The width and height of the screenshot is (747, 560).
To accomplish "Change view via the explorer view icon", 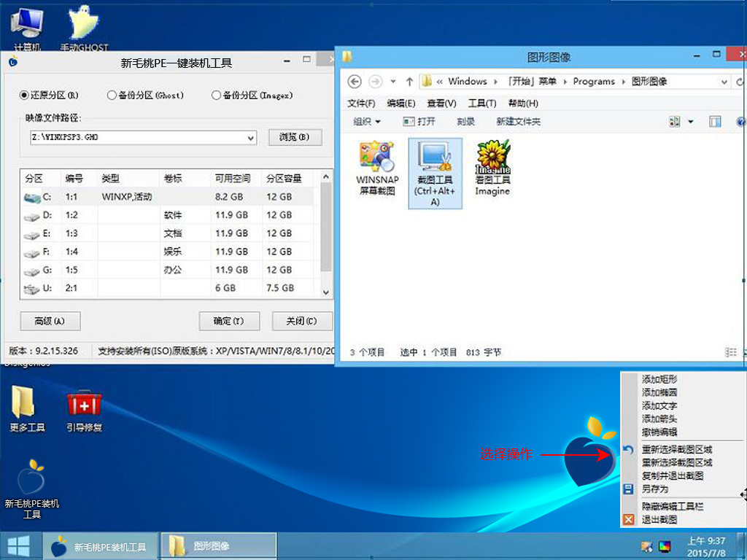I will 675,122.
